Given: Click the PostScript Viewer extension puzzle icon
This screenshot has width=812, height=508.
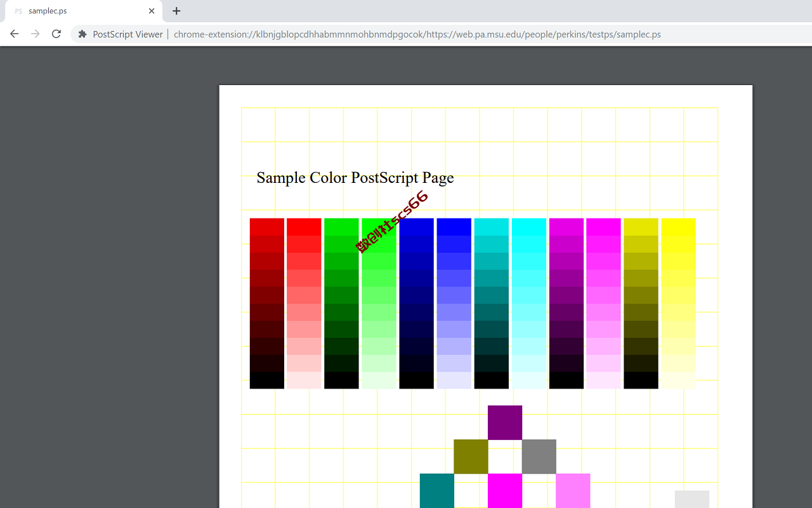Looking at the screenshot, I should (82, 34).
